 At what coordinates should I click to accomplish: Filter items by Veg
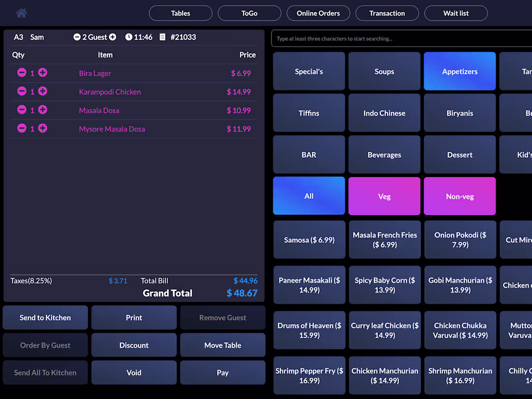(384, 196)
